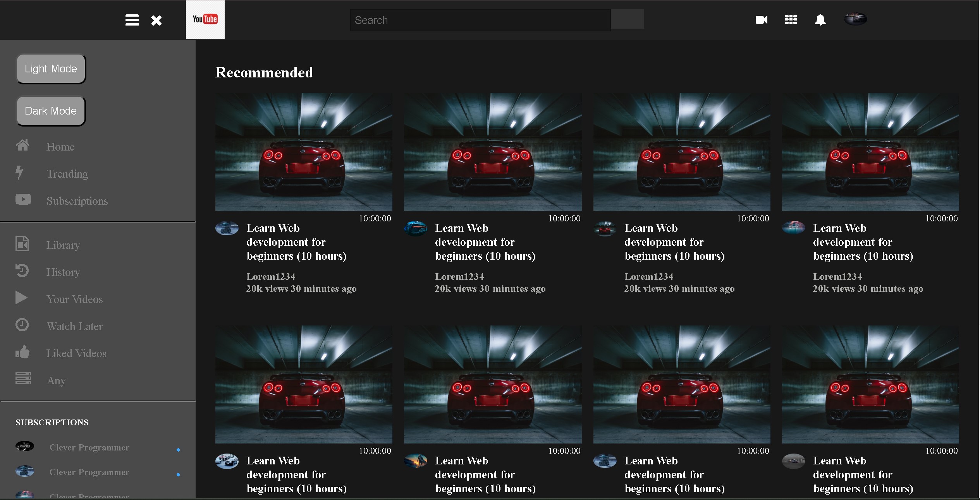Close the sidebar with the X icon

tap(156, 20)
